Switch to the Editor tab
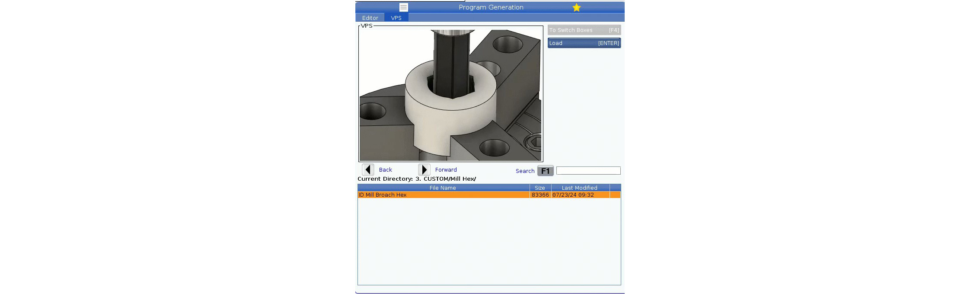This screenshot has width=980, height=294. click(370, 18)
